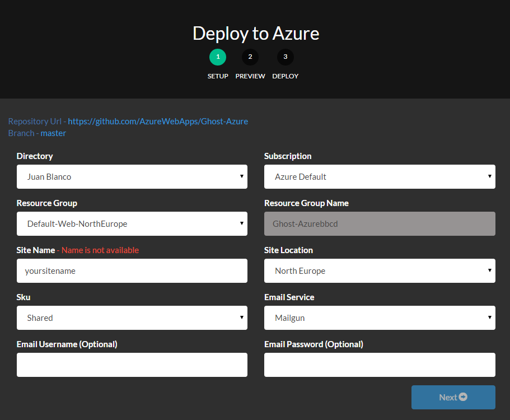
Task: Focus the Email Password field
Action: click(x=380, y=365)
